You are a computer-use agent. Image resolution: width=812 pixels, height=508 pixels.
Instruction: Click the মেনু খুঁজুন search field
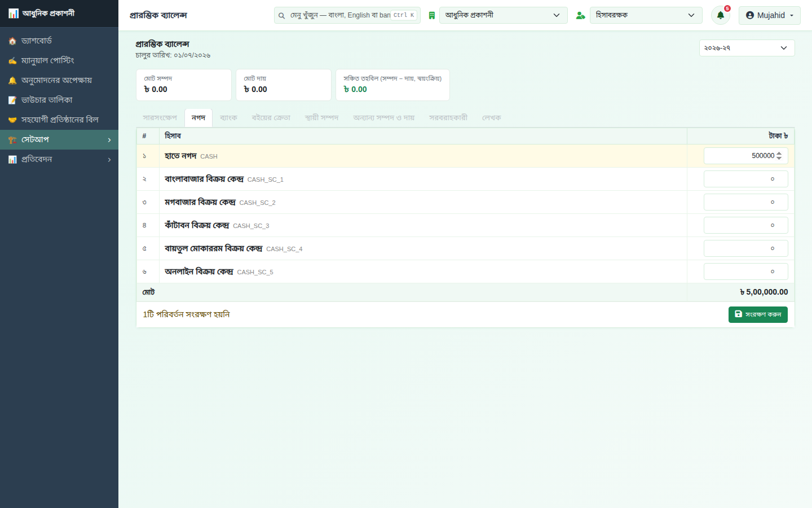(347, 15)
